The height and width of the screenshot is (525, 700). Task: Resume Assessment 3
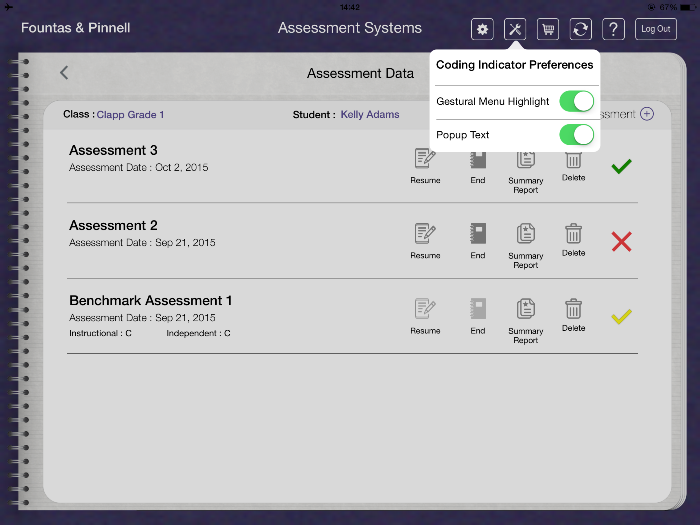pos(425,166)
